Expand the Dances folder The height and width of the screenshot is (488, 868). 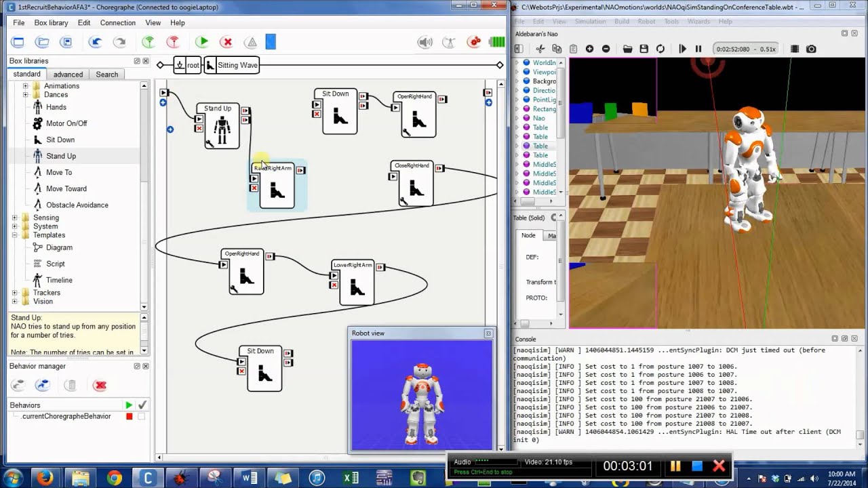(26, 95)
